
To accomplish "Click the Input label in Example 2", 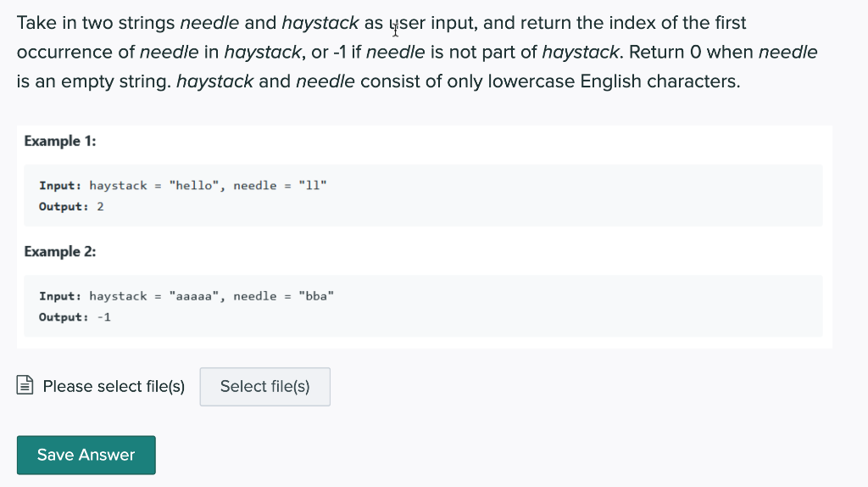I will click(x=60, y=296).
